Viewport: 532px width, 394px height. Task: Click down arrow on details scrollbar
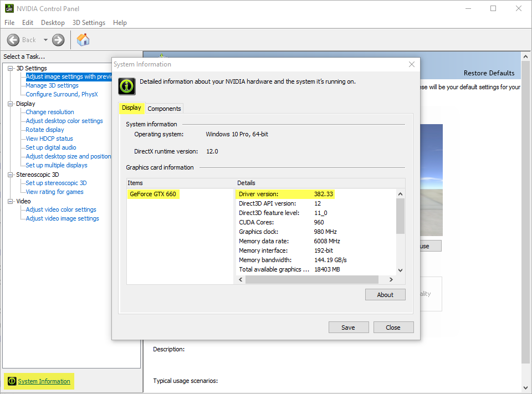(400, 270)
